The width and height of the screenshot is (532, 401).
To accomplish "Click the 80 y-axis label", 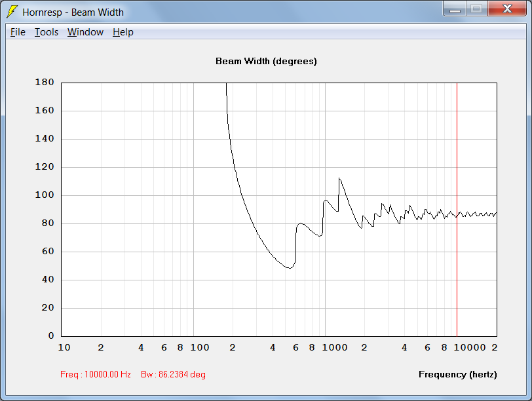I will 48,223.
